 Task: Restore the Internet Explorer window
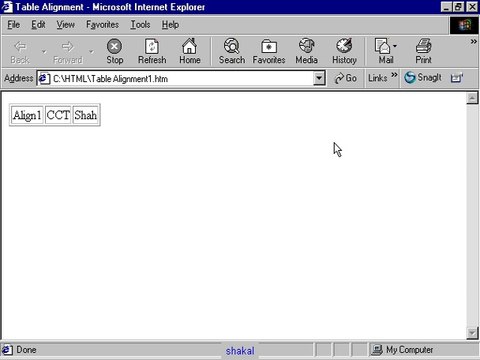[458, 7]
